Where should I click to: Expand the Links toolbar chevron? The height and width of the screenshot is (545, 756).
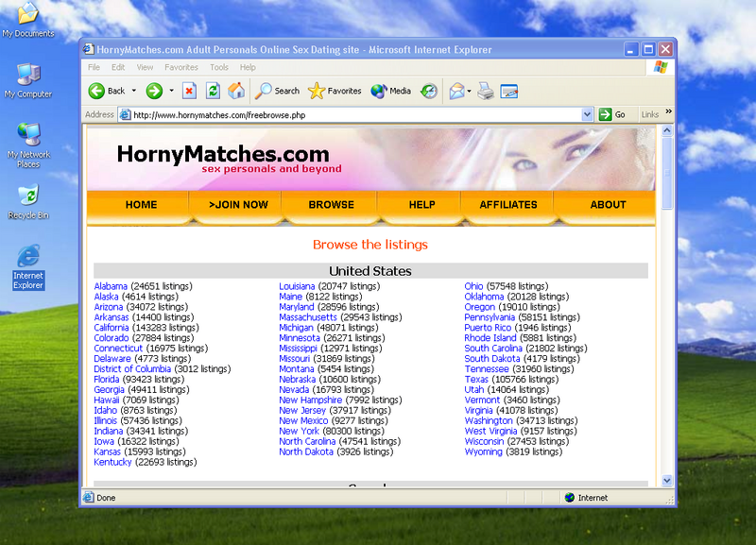click(669, 111)
